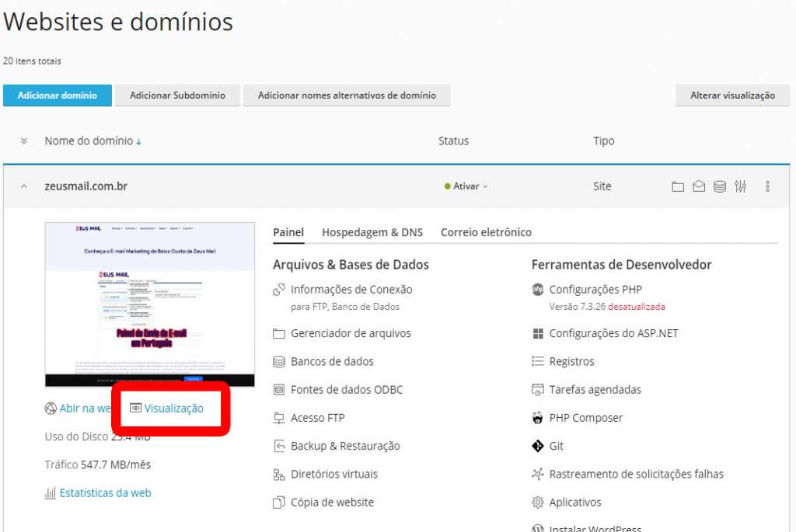Click the PHP Composer icon
The image size is (796, 532).
click(x=537, y=418)
